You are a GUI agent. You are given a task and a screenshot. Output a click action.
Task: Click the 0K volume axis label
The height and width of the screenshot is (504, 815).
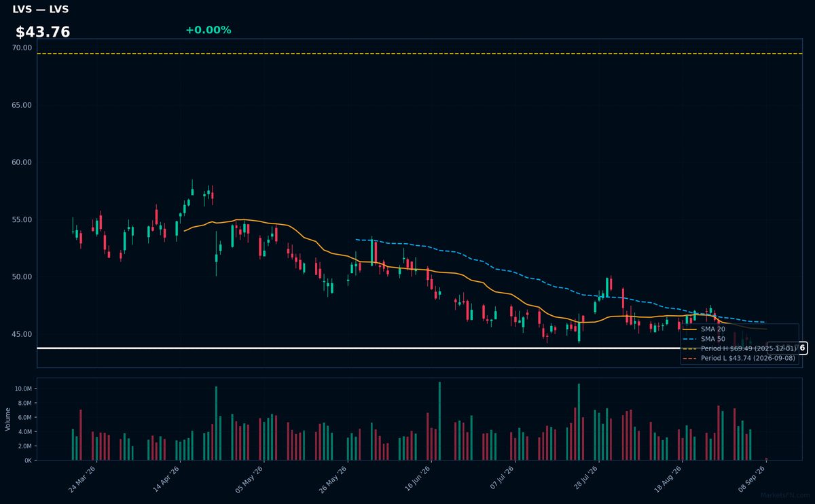pyautogui.click(x=28, y=460)
